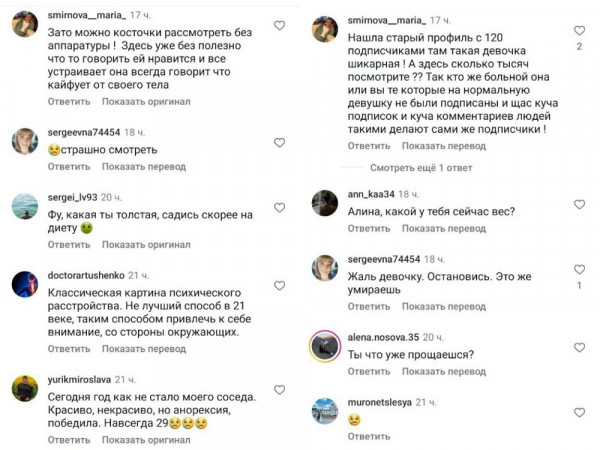Like alena.nosova.35's comment "Ты что уже прощаешся?"
The image size is (600, 450).
pos(579,344)
